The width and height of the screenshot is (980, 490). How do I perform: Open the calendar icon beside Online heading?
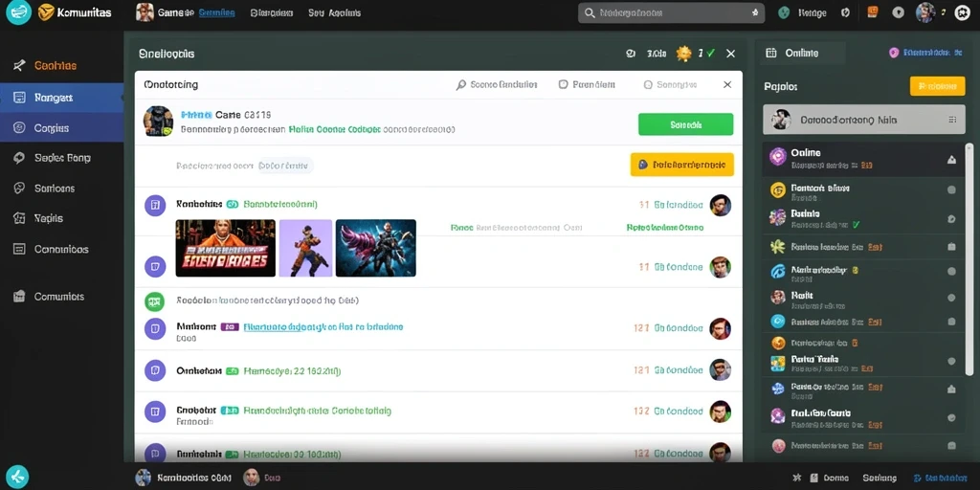click(x=771, y=54)
